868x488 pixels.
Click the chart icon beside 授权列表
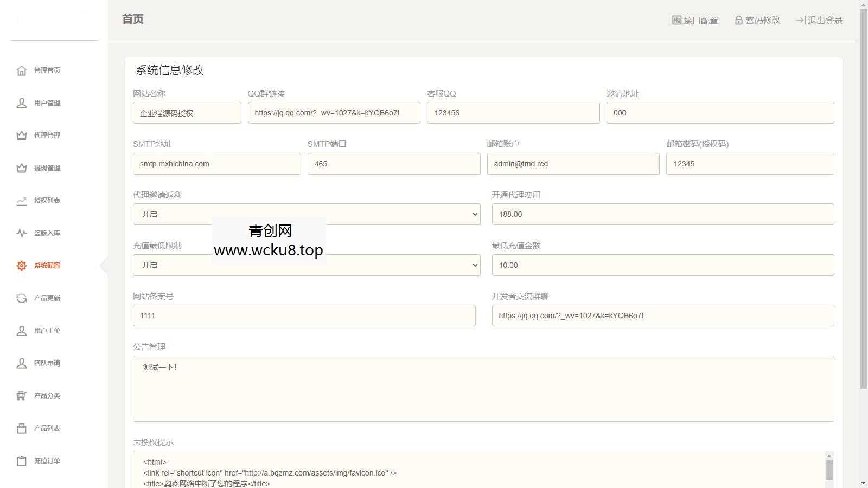click(22, 201)
